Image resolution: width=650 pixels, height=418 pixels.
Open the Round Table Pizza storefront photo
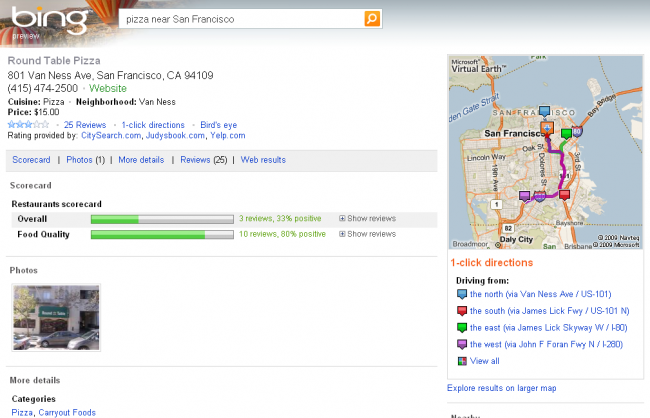click(x=56, y=318)
